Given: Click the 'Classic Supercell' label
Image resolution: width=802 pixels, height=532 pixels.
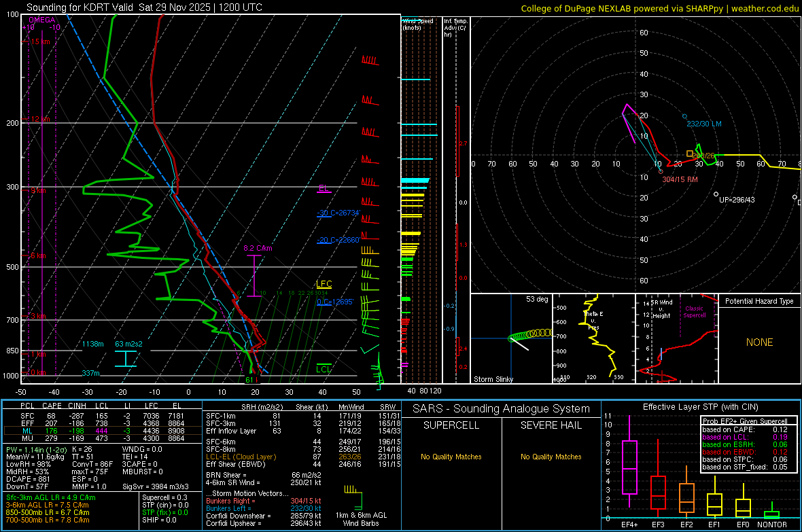Looking at the screenshot, I should 694,312.
